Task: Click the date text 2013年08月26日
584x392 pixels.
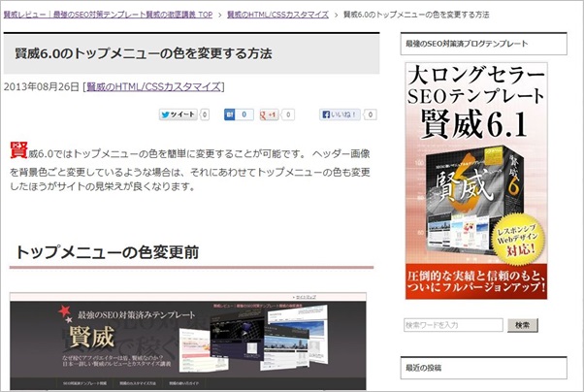Action: click(x=42, y=86)
